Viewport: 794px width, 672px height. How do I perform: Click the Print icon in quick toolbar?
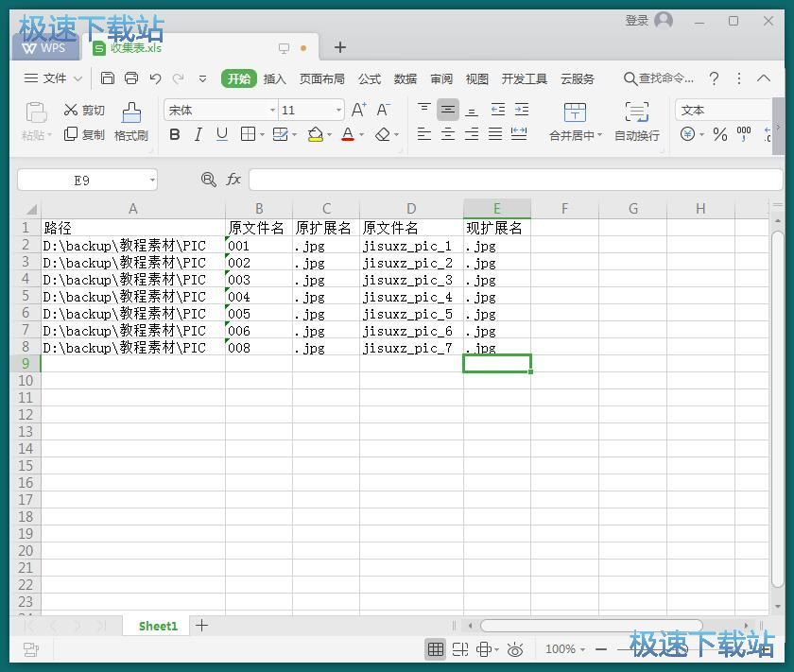click(x=131, y=78)
